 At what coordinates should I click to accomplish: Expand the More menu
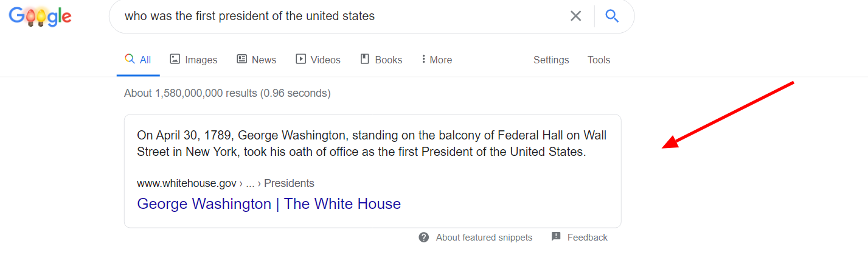click(x=437, y=60)
